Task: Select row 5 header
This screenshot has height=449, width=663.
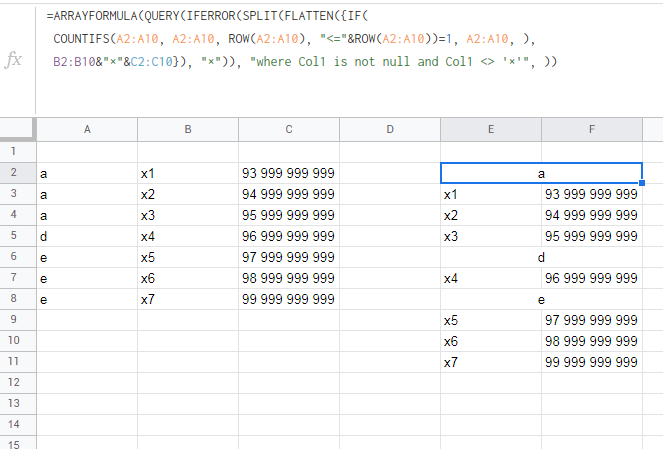Action: click(x=18, y=236)
